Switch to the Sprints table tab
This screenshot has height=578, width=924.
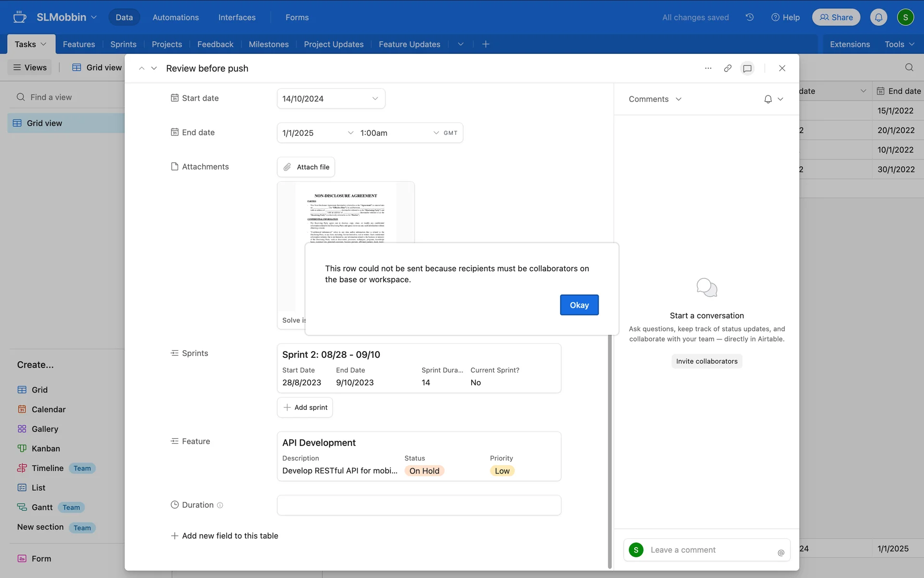123,44
